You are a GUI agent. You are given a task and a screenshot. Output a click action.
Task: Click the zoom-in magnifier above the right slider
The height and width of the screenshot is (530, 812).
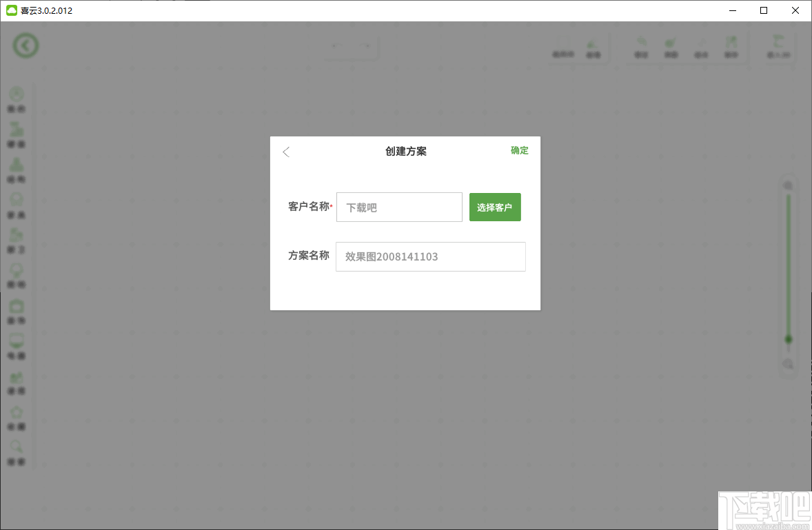tap(788, 185)
